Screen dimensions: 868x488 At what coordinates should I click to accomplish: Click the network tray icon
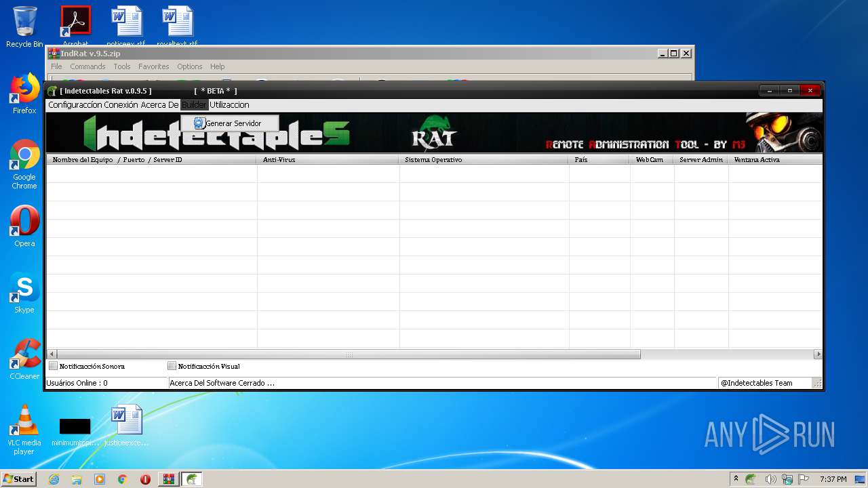(787, 479)
